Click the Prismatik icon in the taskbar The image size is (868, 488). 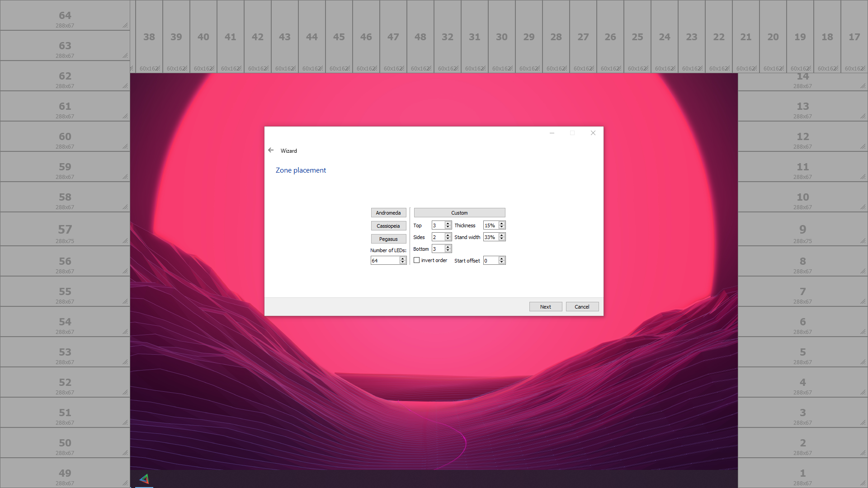click(x=144, y=479)
